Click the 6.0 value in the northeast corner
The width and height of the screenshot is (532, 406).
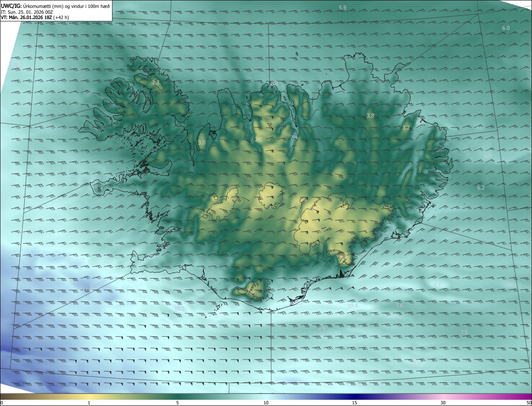click(x=506, y=28)
